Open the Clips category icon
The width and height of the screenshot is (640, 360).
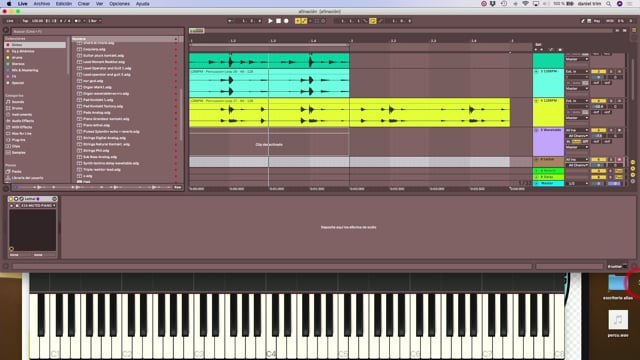(8, 146)
